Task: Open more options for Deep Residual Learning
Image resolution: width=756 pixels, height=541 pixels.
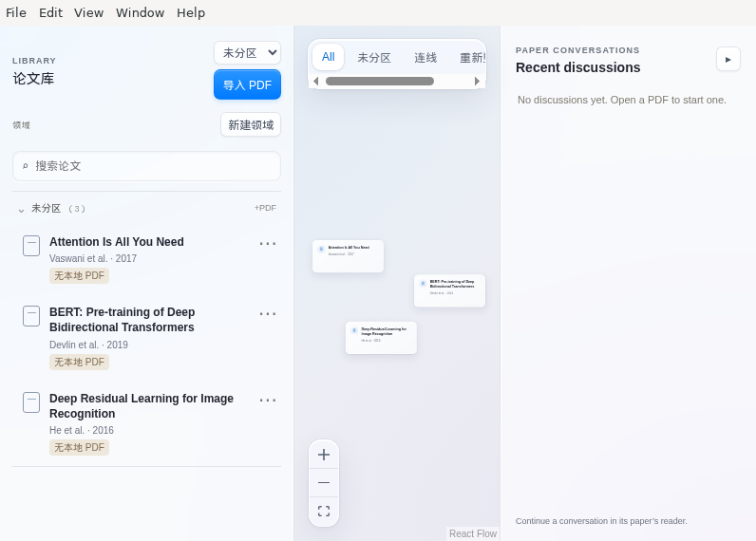Action: pos(268,401)
